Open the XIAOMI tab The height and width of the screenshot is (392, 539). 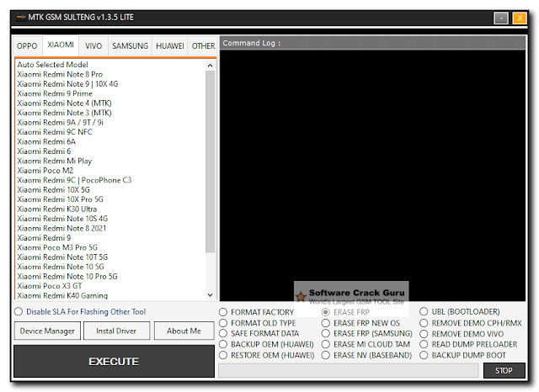(x=61, y=45)
